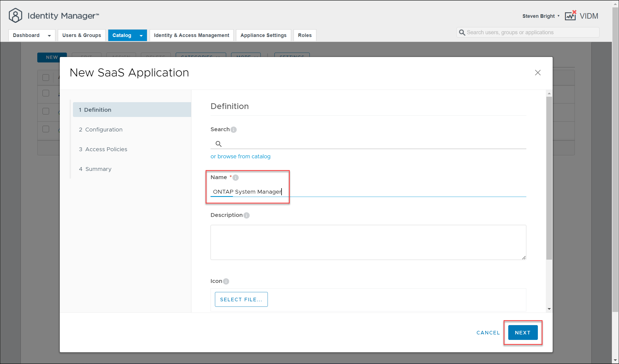Click the magnifier icon in top search bar

462,33
